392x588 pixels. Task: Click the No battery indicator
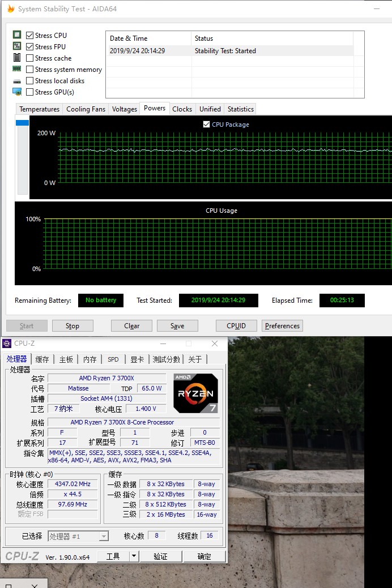point(101,300)
